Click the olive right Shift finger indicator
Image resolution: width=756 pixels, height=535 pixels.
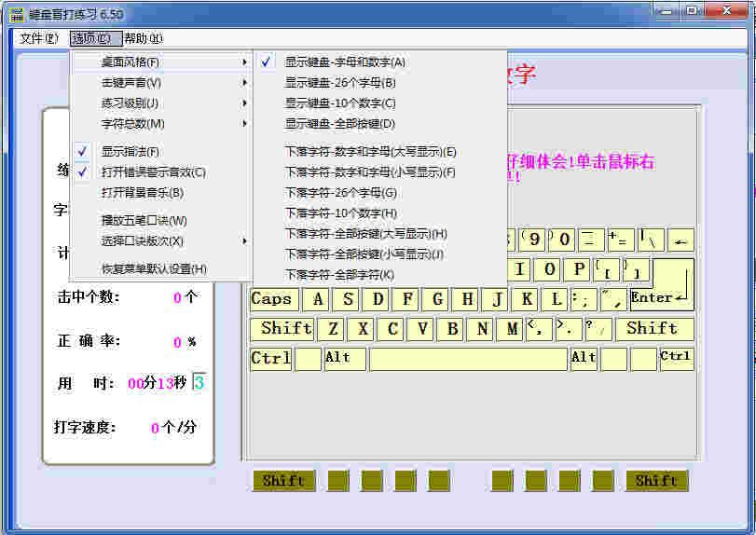click(656, 481)
